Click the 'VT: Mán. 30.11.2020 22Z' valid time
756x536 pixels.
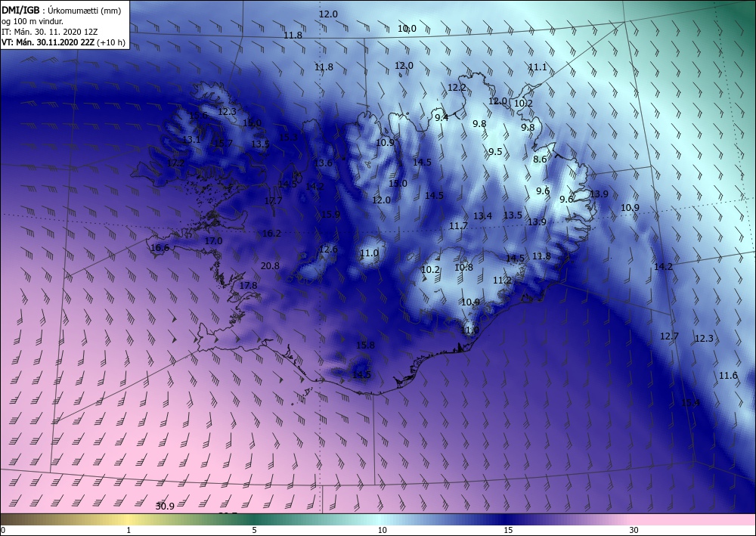click(48, 42)
